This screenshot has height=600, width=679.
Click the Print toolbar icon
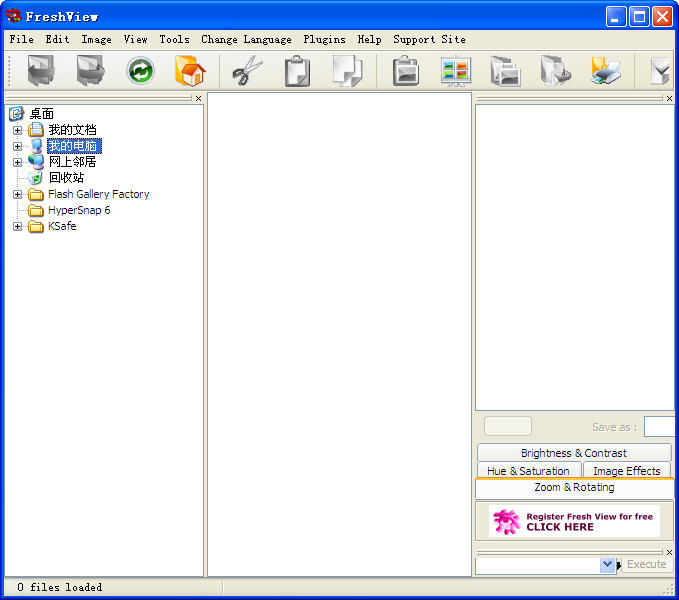pyautogui.click(x=606, y=71)
